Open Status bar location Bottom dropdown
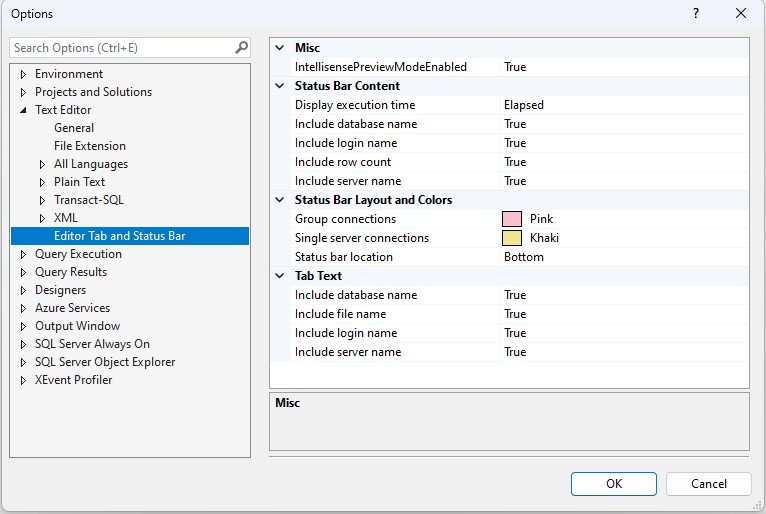 pyautogui.click(x=620, y=257)
